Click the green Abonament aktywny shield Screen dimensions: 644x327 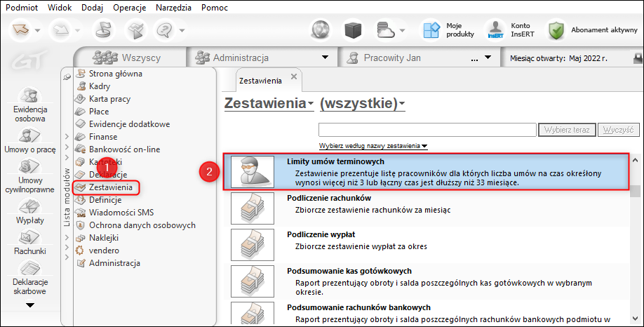[x=556, y=30]
